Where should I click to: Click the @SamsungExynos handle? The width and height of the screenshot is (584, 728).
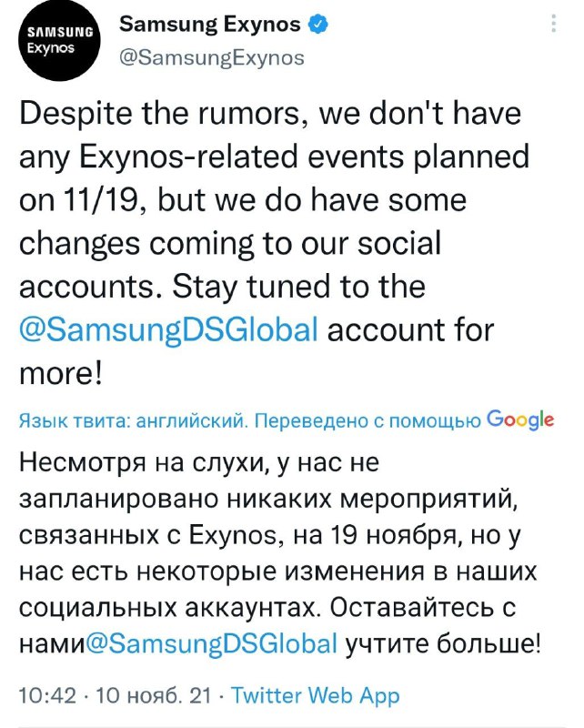(x=212, y=58)
